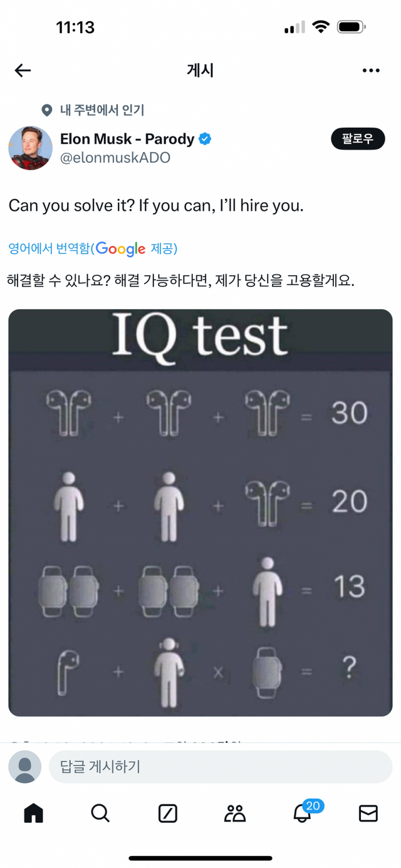Open Elon Musk Parody profile picture
The image size is (401, 868).
tap(30, 148)
